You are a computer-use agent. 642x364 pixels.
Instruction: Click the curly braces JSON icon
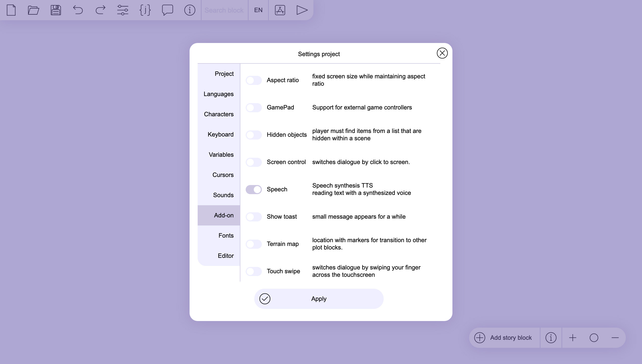[145, 10]
